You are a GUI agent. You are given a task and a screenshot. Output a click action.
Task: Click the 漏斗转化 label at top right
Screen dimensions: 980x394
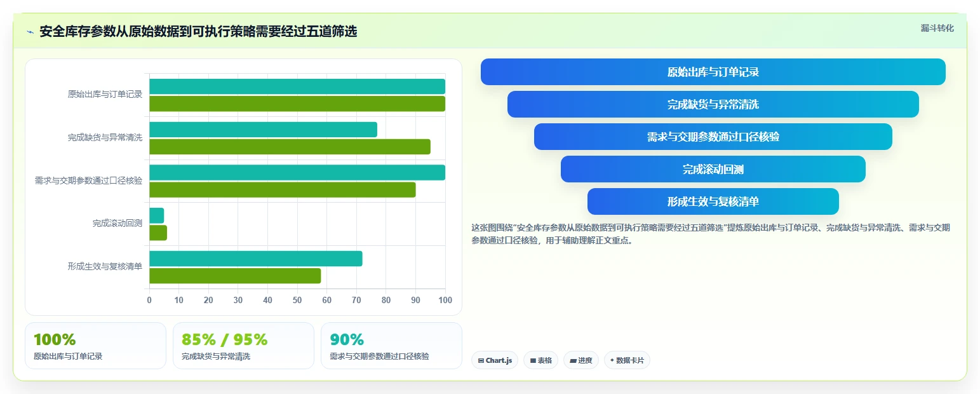937,28
